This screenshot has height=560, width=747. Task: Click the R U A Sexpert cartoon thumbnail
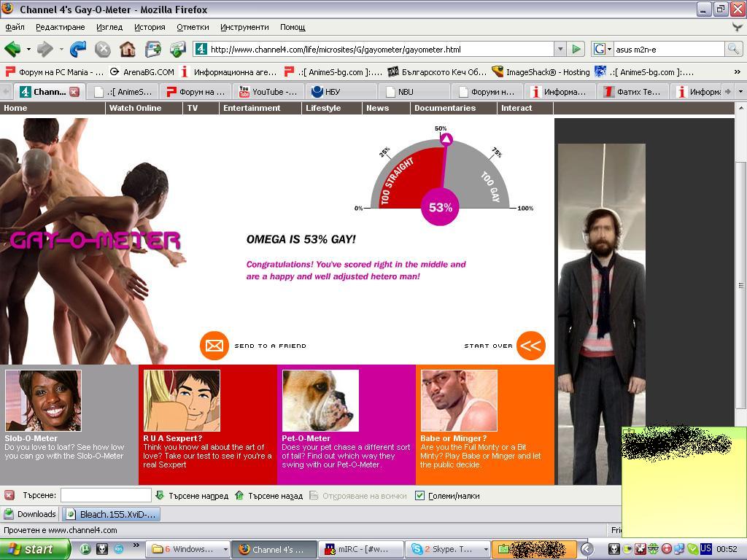pos(182,400)
